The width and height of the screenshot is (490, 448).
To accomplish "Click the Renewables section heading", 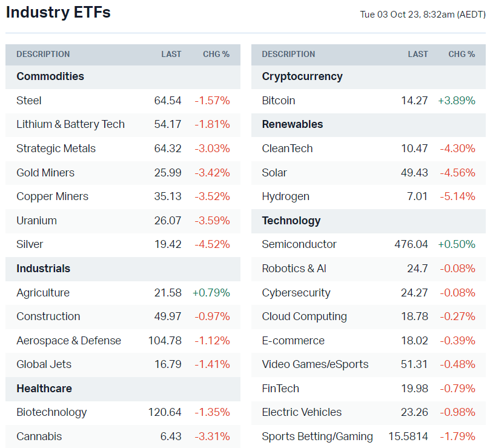I will pyautogui.click(x=293, y=124).
